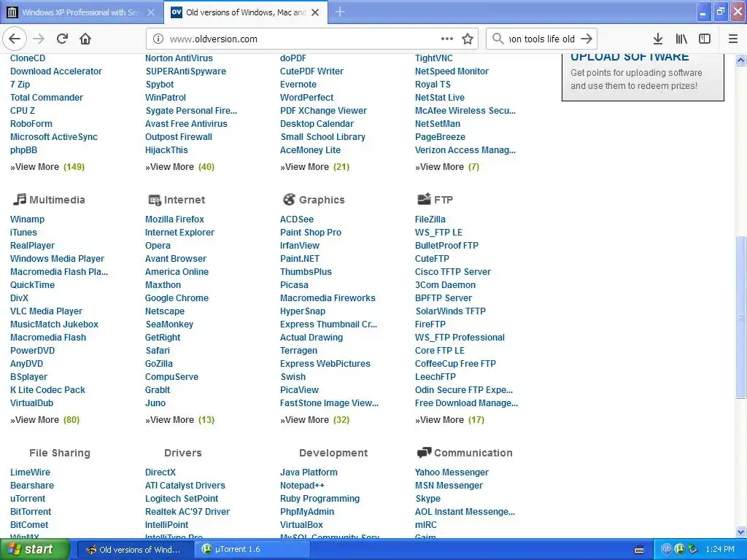This screenshot has height=560, width=747.
Task: Click the uTorrent tray icon
Action: coord(679,549)
